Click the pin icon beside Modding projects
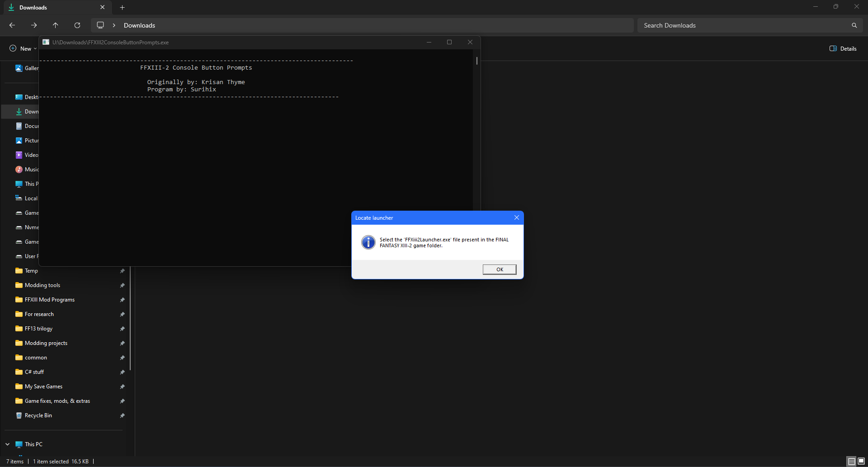Screen dimensions: 868x467 122,343
